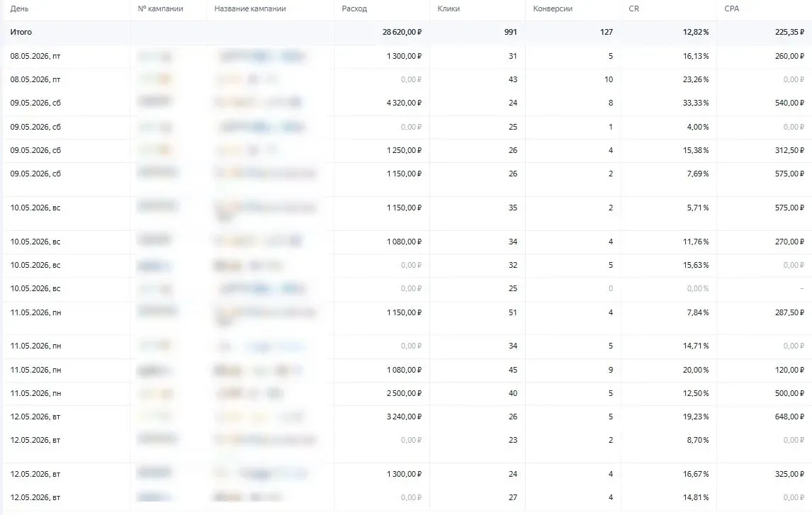The image size is (812, 515).
Task: Click clicks cell 27
Action: pos(513,497)
